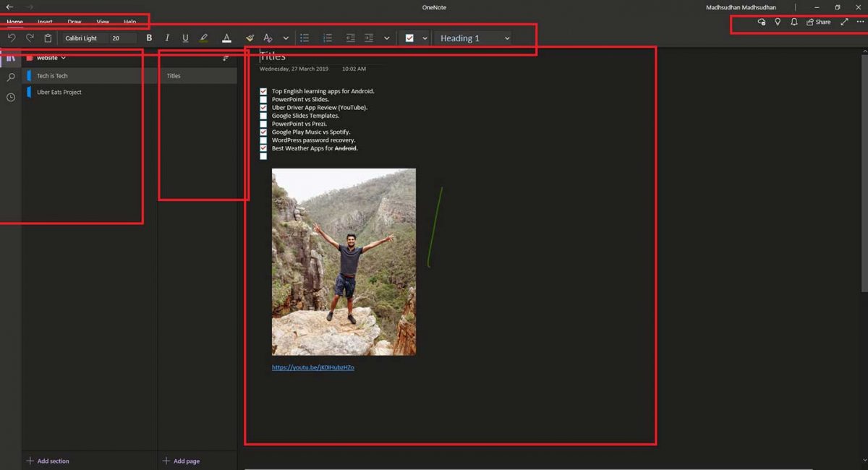
Task: Switch to the Draw ribbon tab
Action: click(x=73, y=22)
